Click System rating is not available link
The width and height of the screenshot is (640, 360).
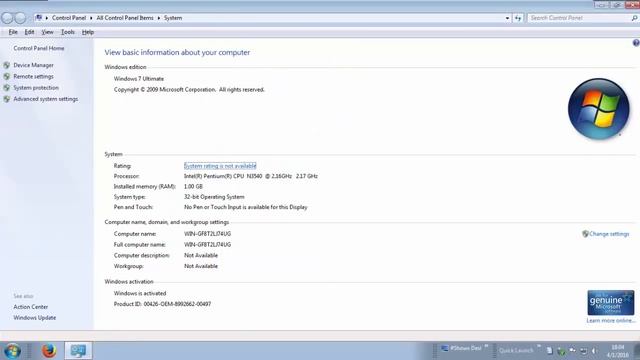point(220,166)
